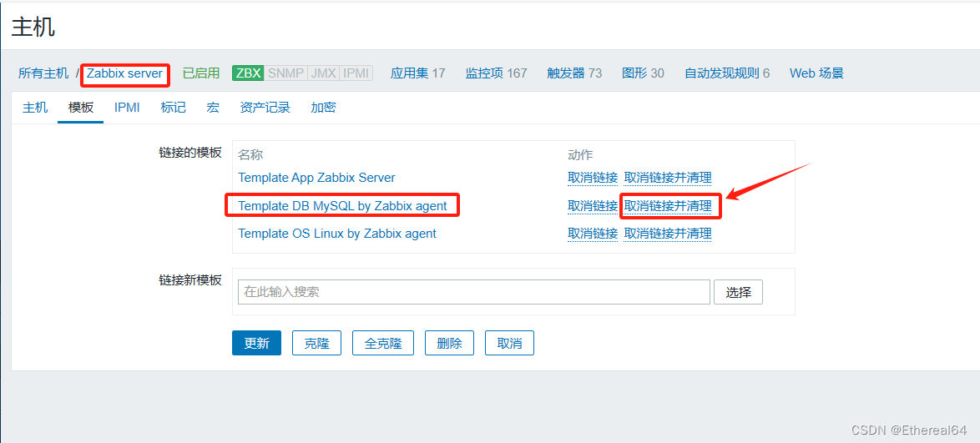Switch to the 主机 tab
This screenshot has height=443, width=980.
35,108
